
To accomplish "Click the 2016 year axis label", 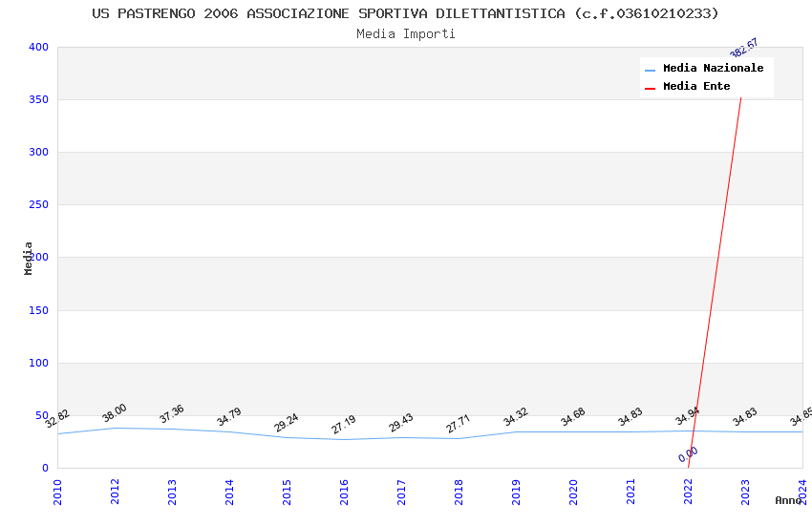I will [344, 492].
